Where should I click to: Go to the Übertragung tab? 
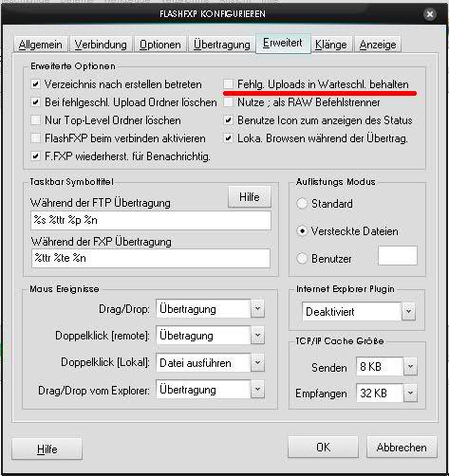(x=221, y=45)
